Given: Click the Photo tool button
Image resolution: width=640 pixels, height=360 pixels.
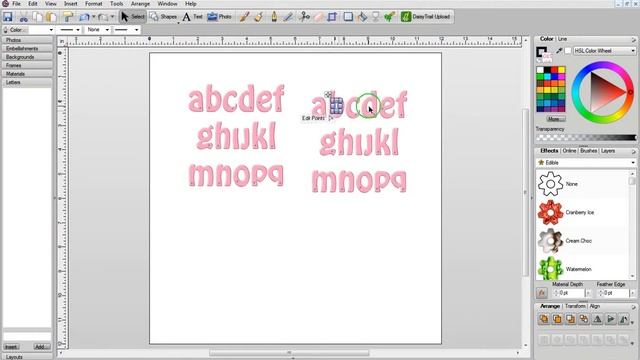Looking at the screenshot, I should point(220,17).
